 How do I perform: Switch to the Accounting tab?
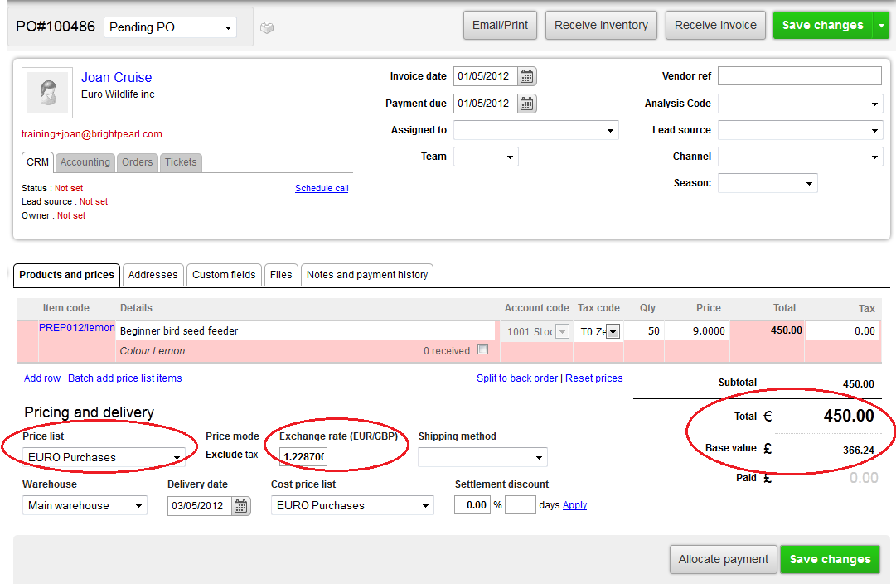85,162
